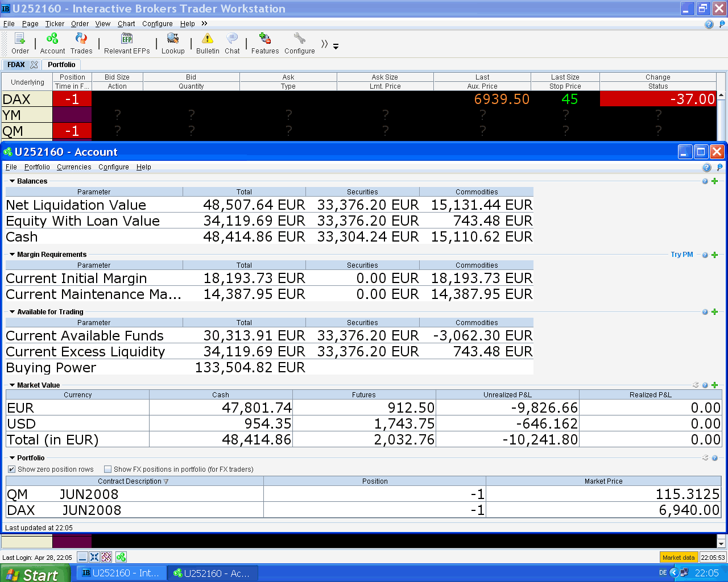This screenshot has width=728, height=582.
Task: Click Available for Trading help icon
Action: coord(705,312)
